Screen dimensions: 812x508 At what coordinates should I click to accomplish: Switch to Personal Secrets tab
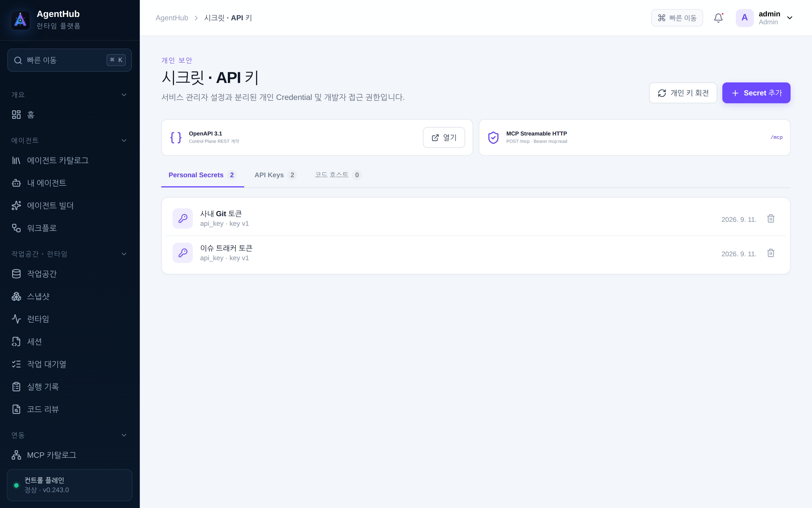tap(202, 175)
